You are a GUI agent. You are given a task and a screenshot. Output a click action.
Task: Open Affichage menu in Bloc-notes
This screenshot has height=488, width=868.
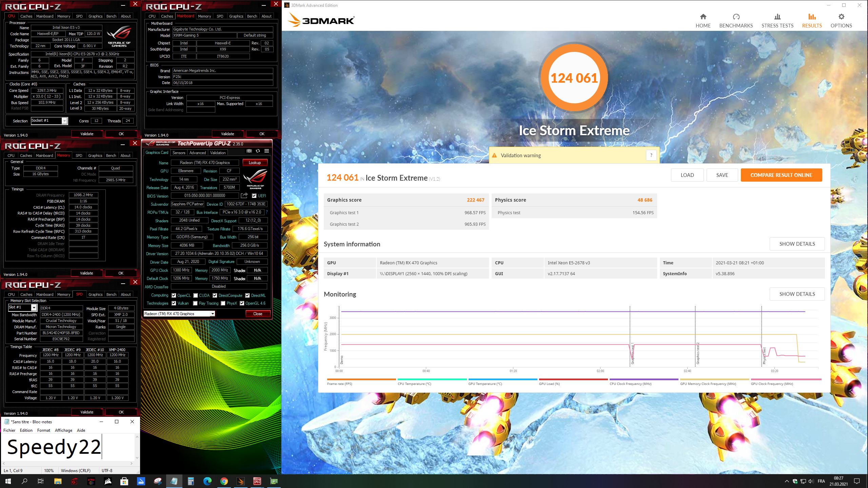coord(63,430)
